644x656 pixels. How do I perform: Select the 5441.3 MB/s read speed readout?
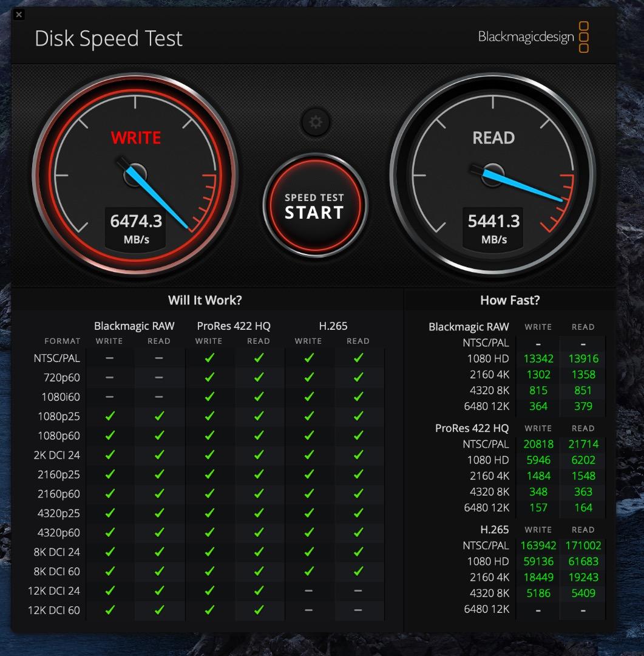493,222
